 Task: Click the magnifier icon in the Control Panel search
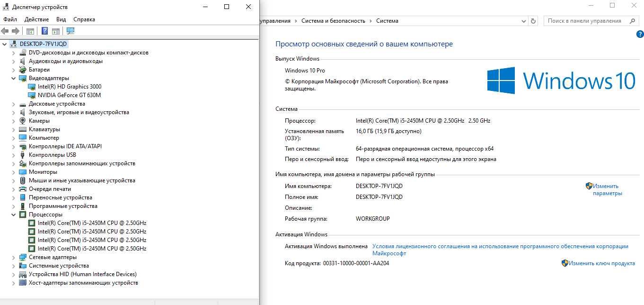click(x=633, y=21)
